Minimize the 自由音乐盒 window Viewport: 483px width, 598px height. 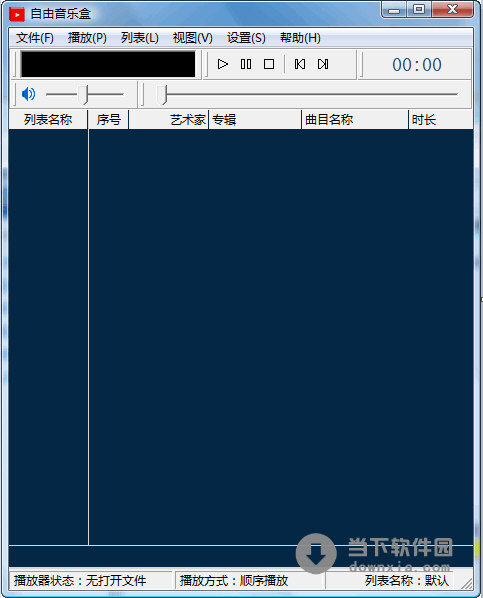pos(394,9)
